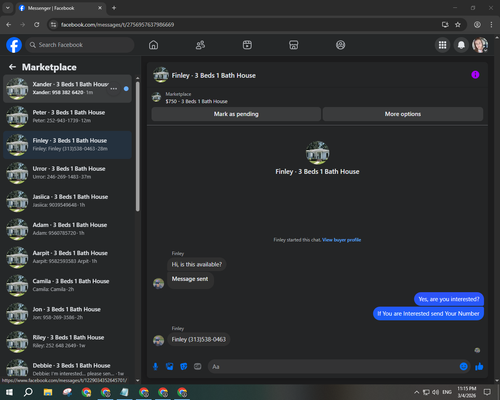Viewport: 500px width, 400px height.
Task: Click the conversation list scrollbar
Action: [138, 147]
